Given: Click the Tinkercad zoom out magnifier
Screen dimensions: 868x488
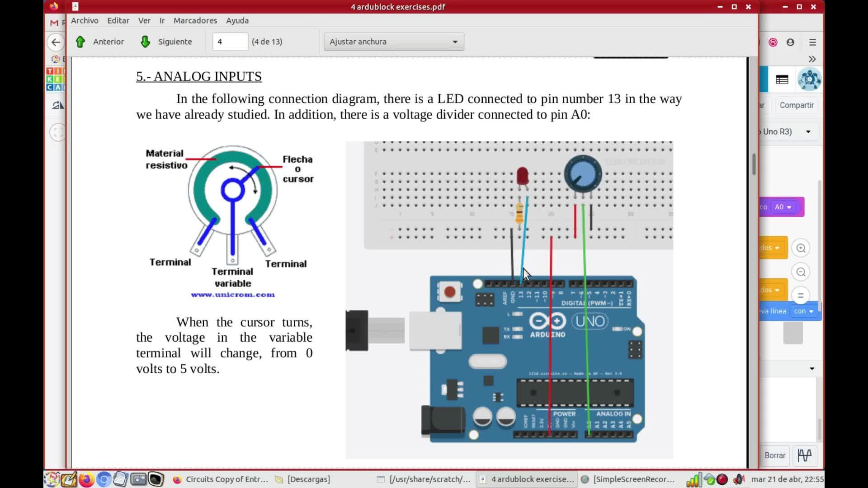Looking at the screenshot, I should [x=801, y=272].
